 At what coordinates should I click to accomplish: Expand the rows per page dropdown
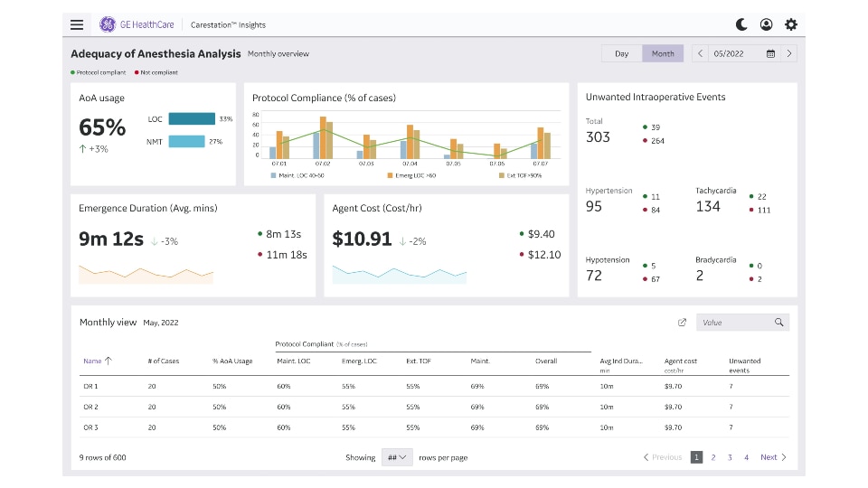[397, 457]
